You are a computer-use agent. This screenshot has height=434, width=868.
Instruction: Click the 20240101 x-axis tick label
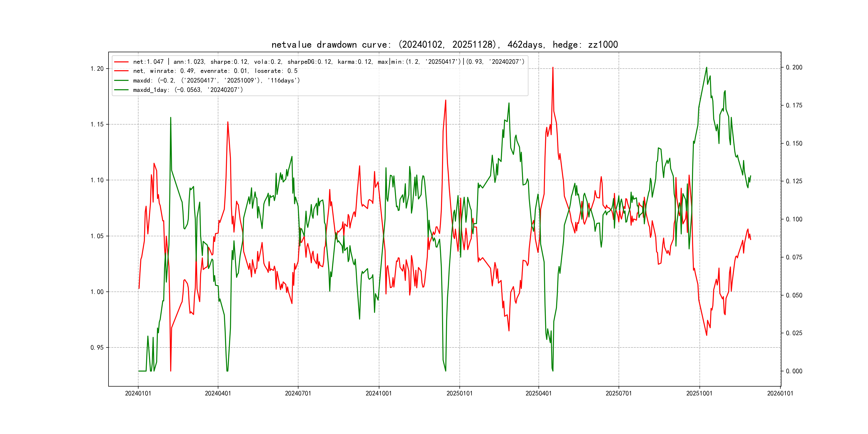tap(138, 393)
